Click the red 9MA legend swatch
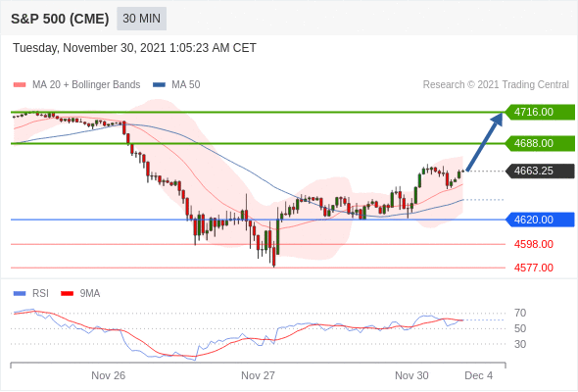Image resolution: width=578 pixels, height=392 pixels. tap(67, 294)
